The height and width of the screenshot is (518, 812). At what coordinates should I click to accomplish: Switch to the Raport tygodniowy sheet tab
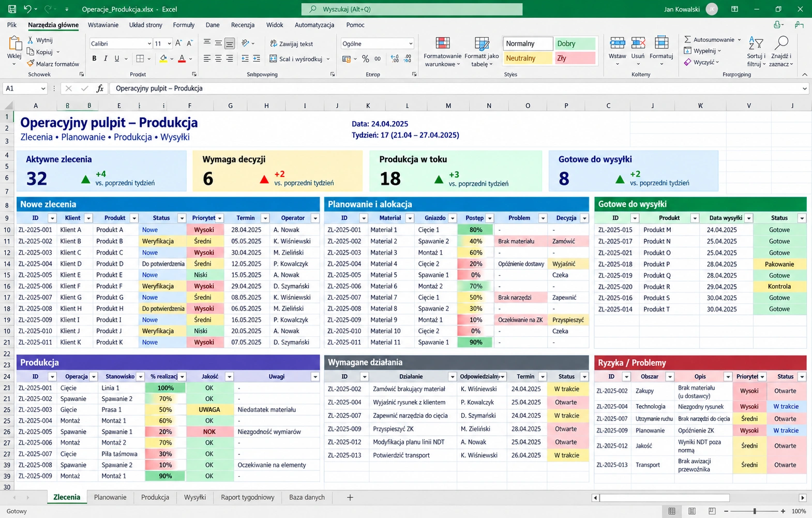pyautogui.click(x=247, y=497)
